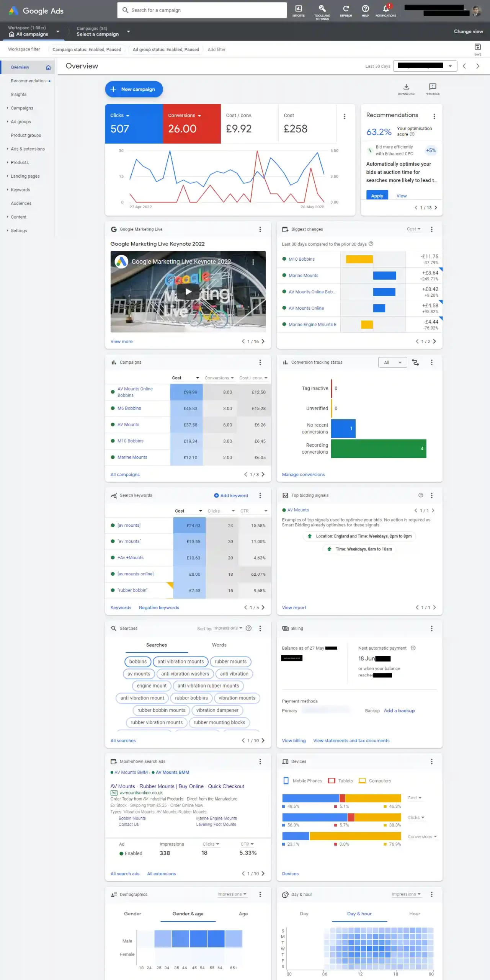Select Age tab in Demographics
The height and width of the screenshot is (980, 490).
243,914
